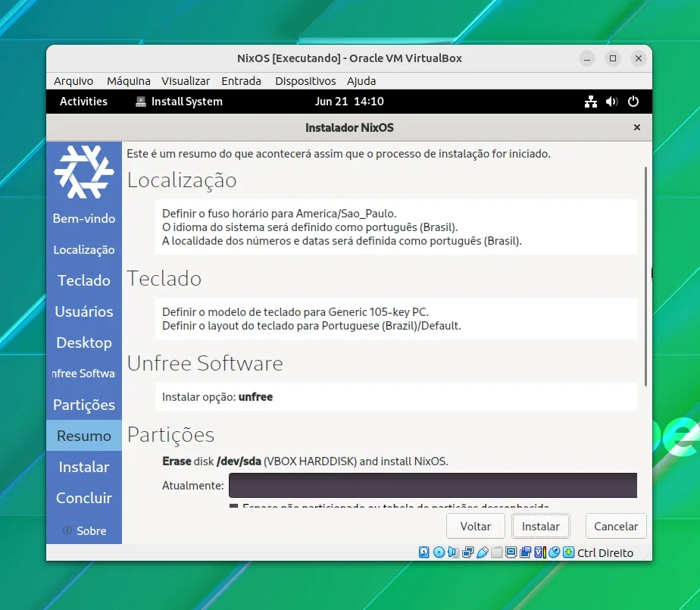The image size is (700, 610).
Task: Click the summary's vertical scrollbar
Action: click(x=645, y=277)
